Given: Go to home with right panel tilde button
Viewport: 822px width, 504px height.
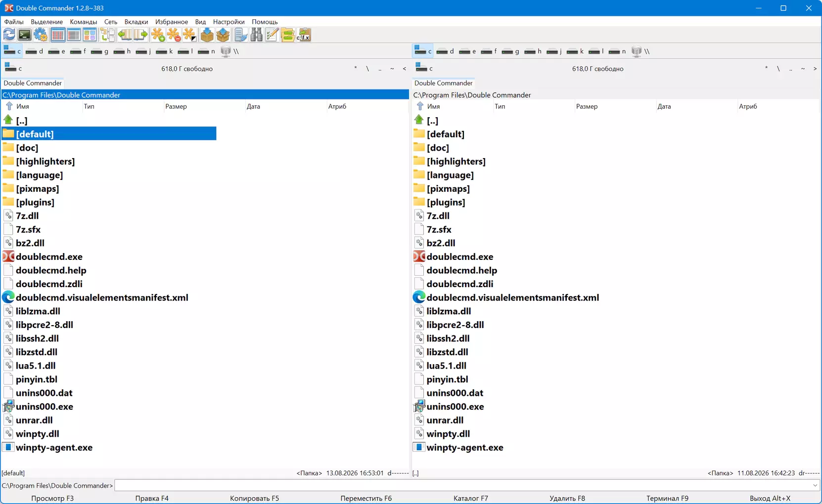Looking at the screenshot, I should (x=803, y=69).
